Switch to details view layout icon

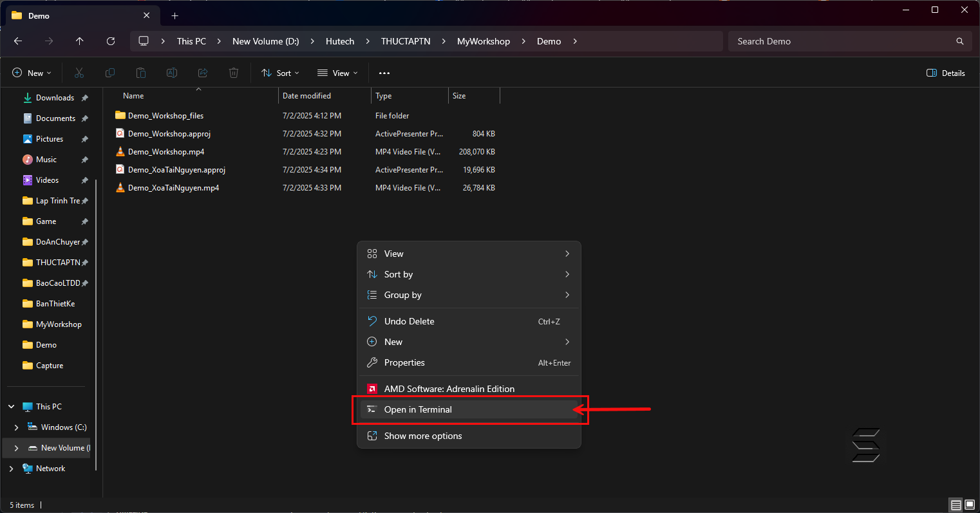point(956,505)
